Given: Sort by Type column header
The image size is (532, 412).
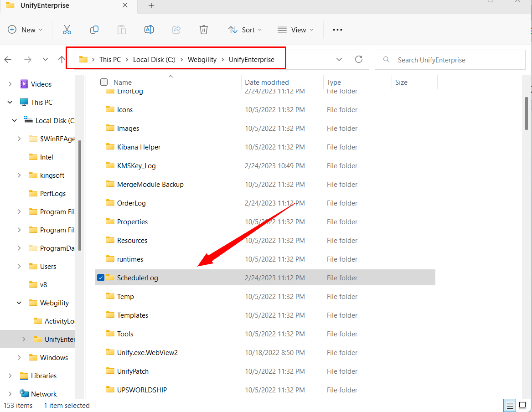Looking at the screenshot, I should coord(334,82).
